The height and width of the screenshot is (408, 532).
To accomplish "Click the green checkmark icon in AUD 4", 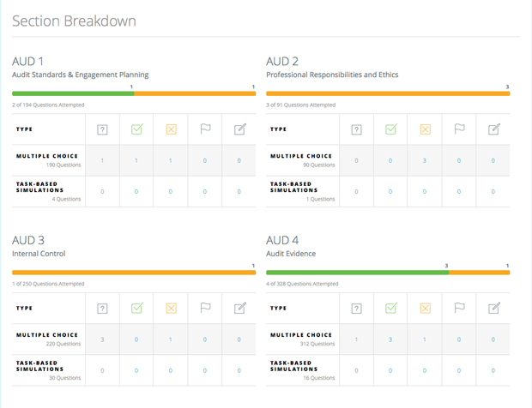I will 390,308.
